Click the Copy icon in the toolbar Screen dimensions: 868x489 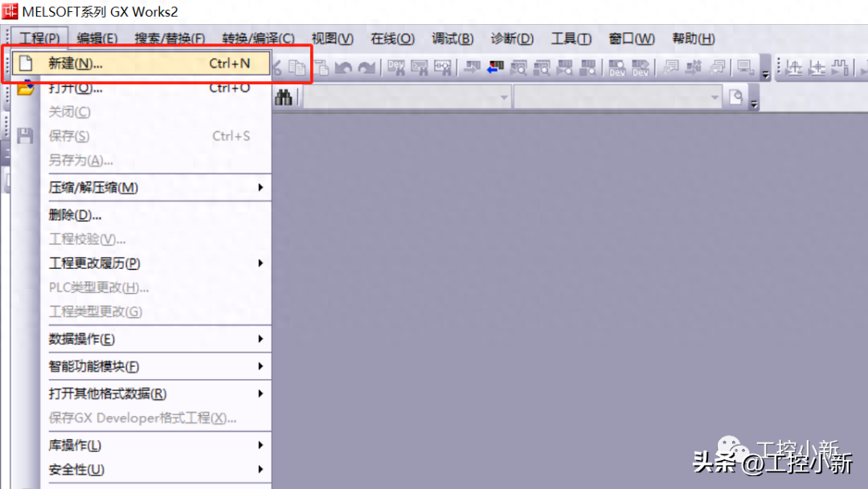point(299,68)
